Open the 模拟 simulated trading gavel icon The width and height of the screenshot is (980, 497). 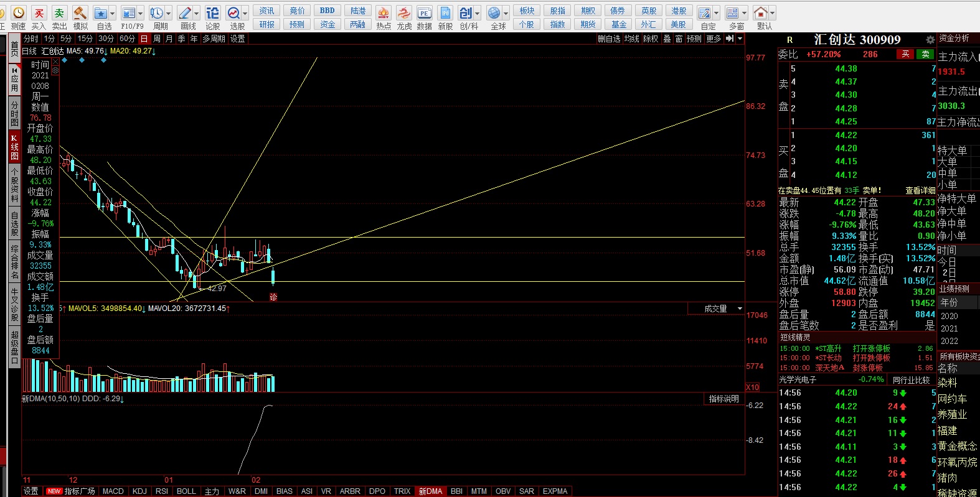tap(80, 12)
